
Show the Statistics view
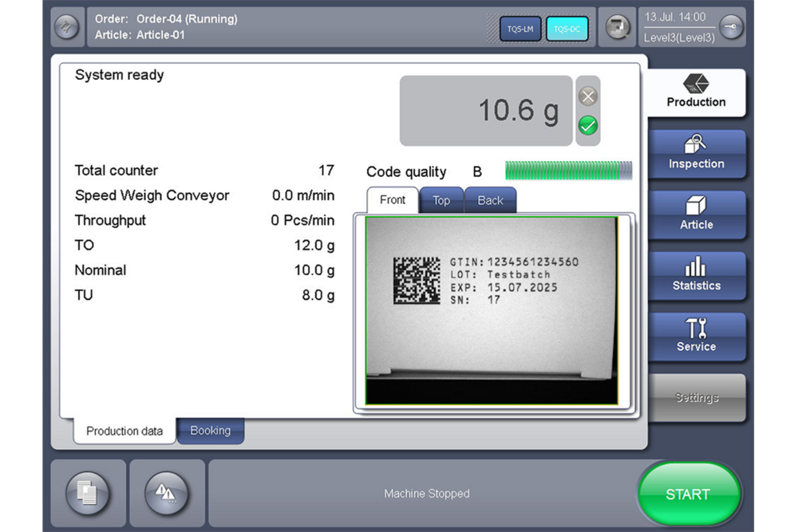click(x=696, y=276)
